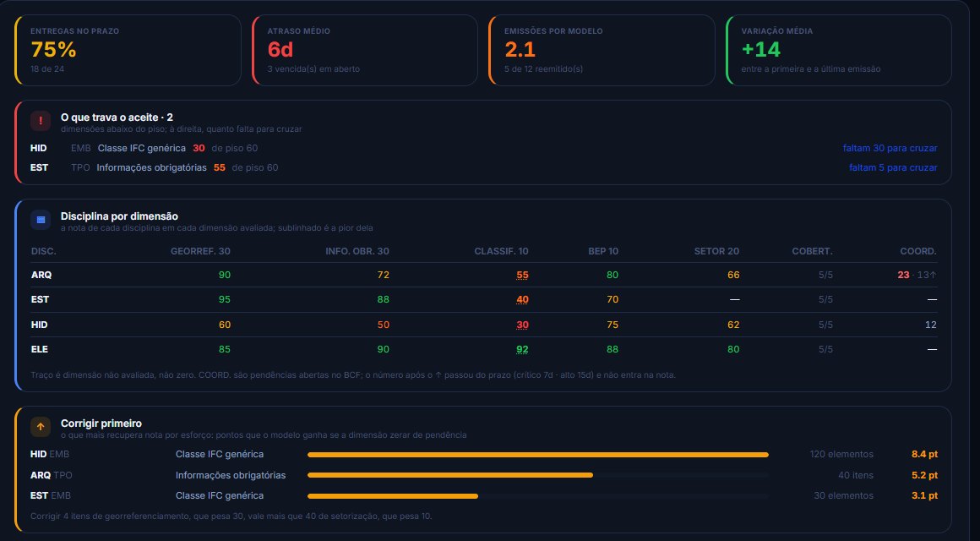This screenshot has height=541, width=980.
Task: Select the GEORREF. 30 column header
Action: (x=200, y=251)
